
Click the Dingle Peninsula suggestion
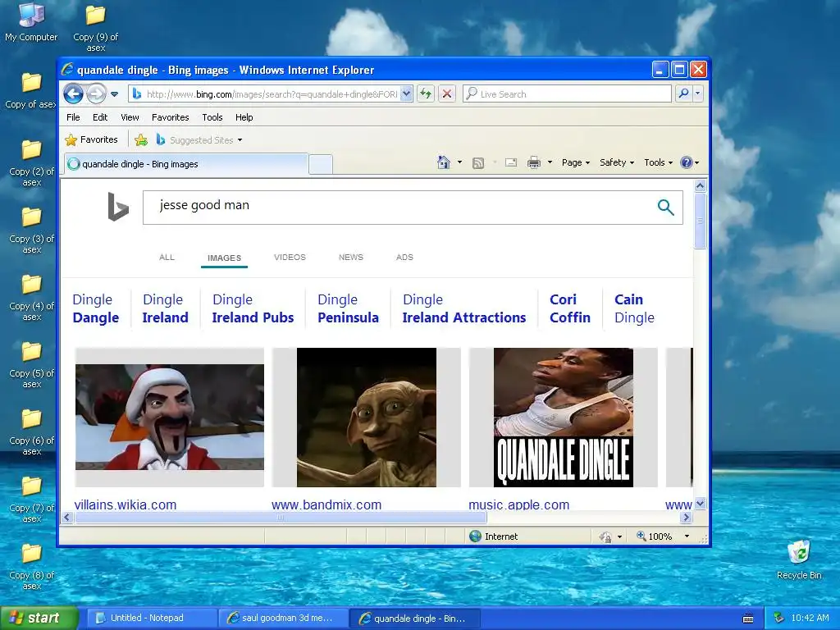point(348,308)
